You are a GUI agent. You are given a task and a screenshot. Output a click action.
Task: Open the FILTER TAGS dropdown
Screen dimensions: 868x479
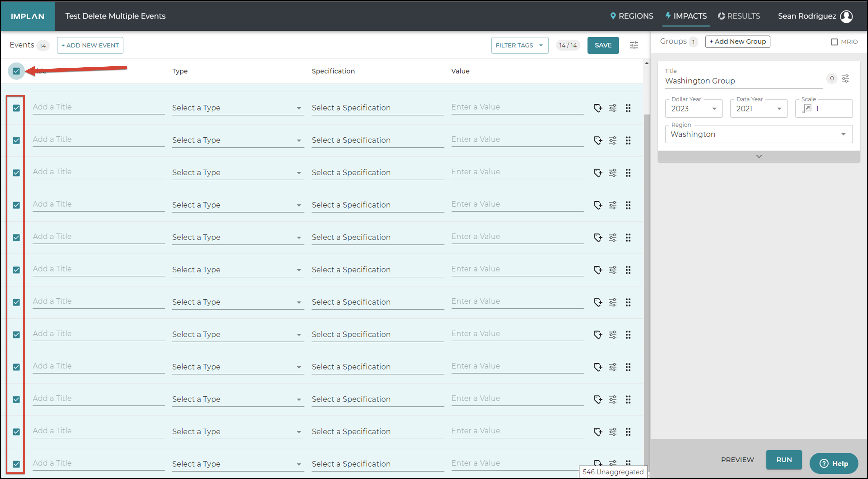pyautogui.click(x=519, y=45)
